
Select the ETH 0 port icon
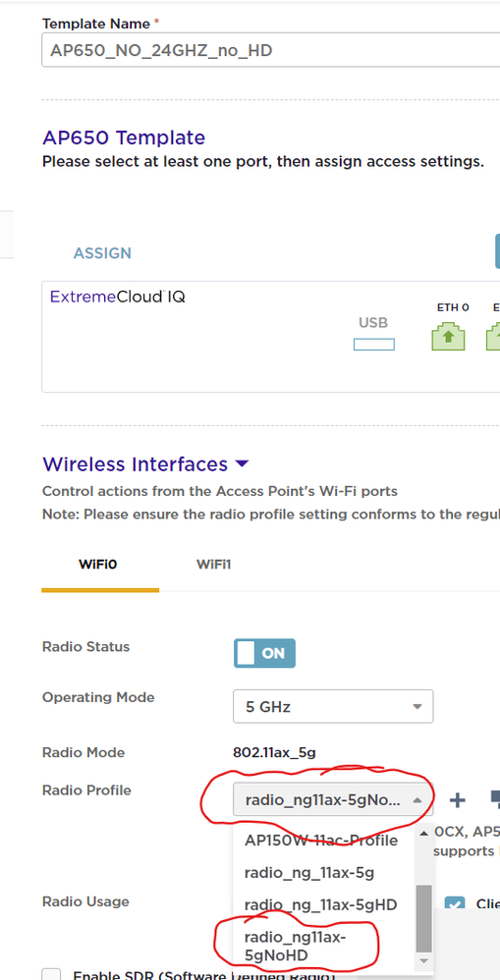click(448, 336)
